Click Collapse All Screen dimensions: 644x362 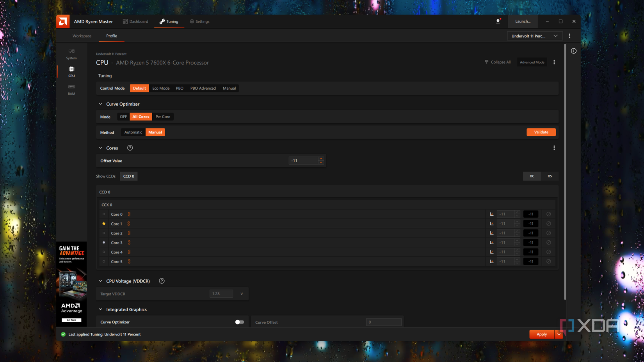[498, 62]
